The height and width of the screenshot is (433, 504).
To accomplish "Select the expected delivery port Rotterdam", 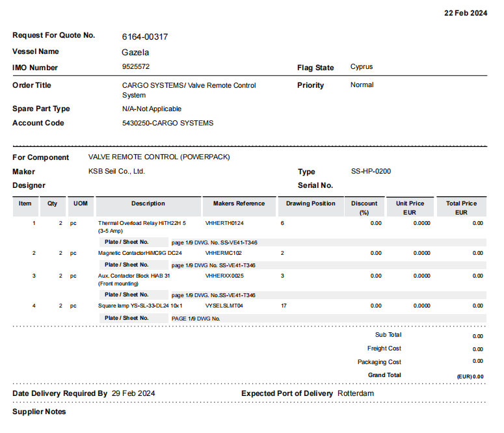I will [x=356, y=393].
